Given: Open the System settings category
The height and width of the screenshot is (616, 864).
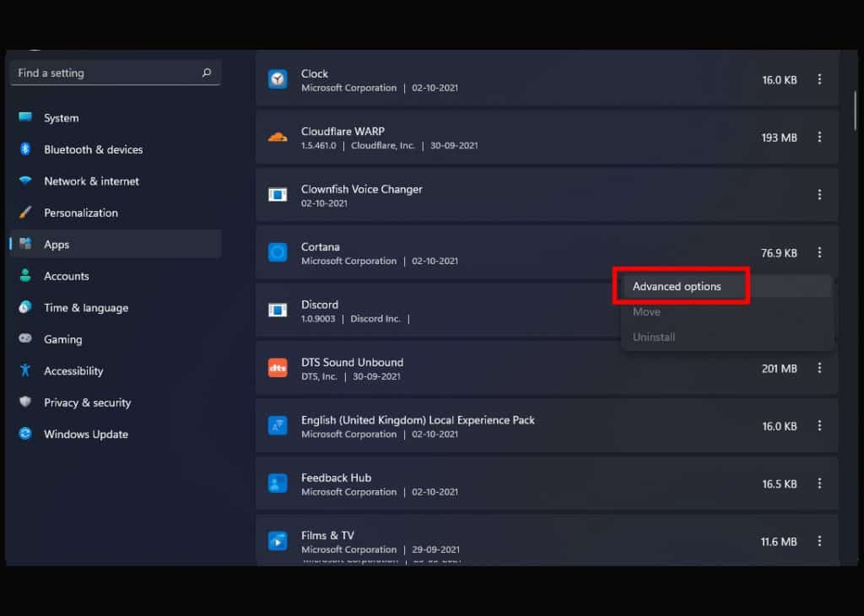Looking at the screenshot, I should click(116, 118).
